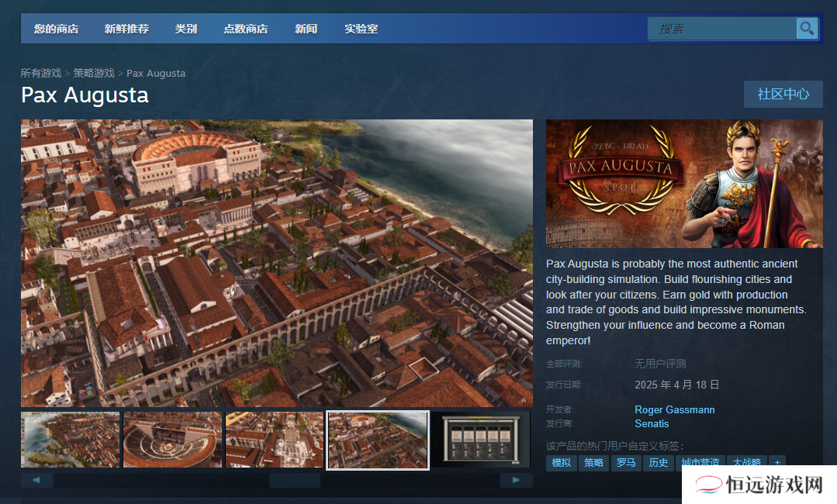Click the plus button to add tags
The width and height of the screenshot is (837, 504).
tap(777, 463)
